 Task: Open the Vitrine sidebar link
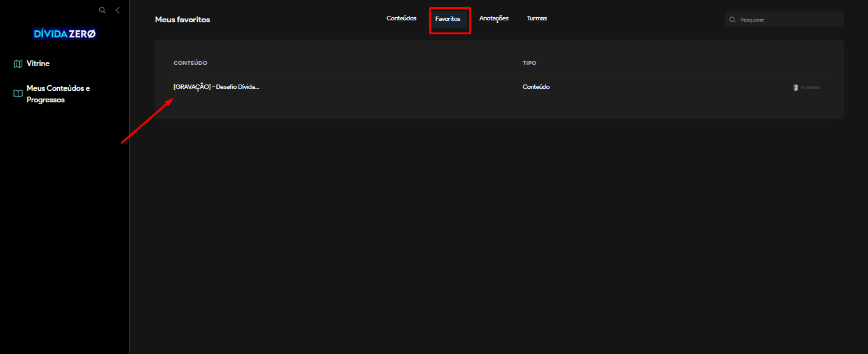coord(38,64)
